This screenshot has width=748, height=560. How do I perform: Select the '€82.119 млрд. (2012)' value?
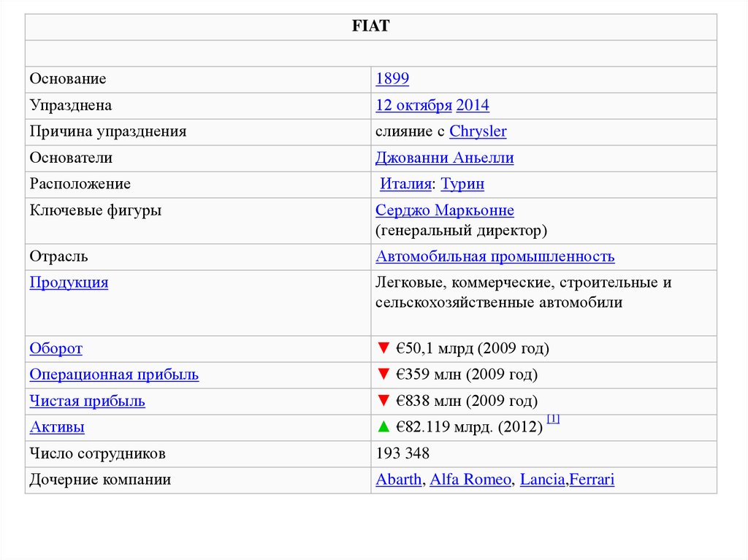[470, 427]
